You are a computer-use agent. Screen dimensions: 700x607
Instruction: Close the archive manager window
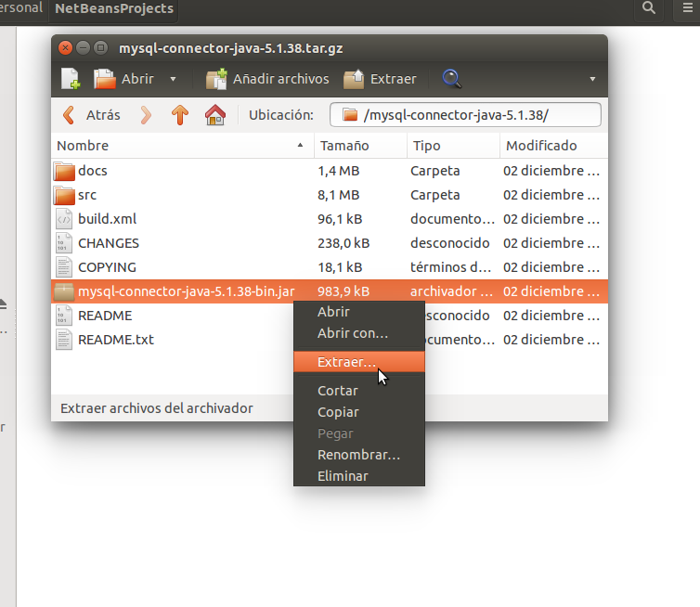pyautogui.click(x=65, y=47)
